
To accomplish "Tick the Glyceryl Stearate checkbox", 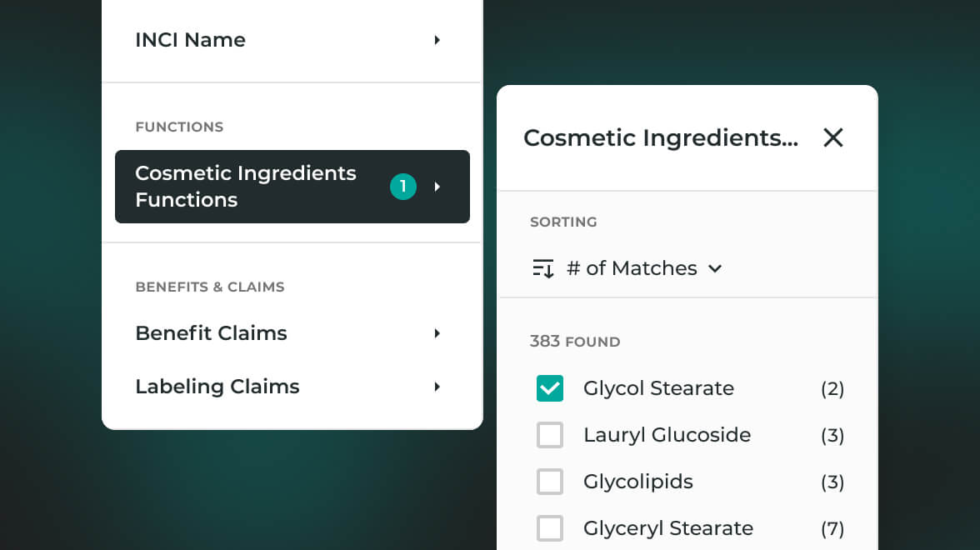I will (550, 528).
